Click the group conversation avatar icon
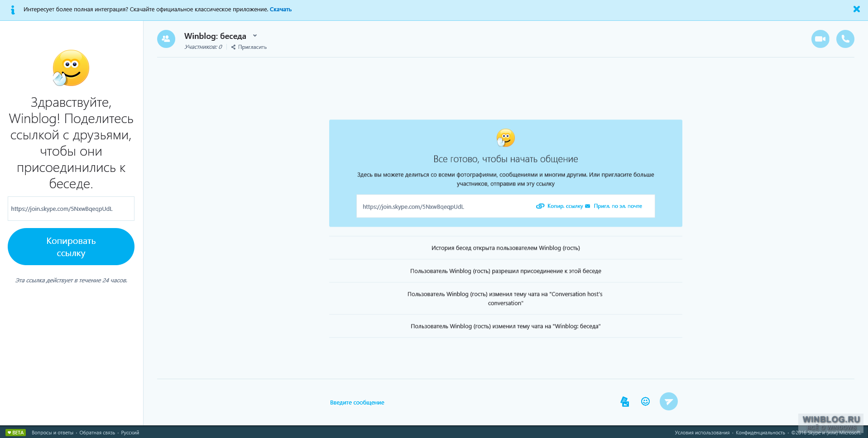Viewport: 868px width, 438px height. click(x=166, y=39)
